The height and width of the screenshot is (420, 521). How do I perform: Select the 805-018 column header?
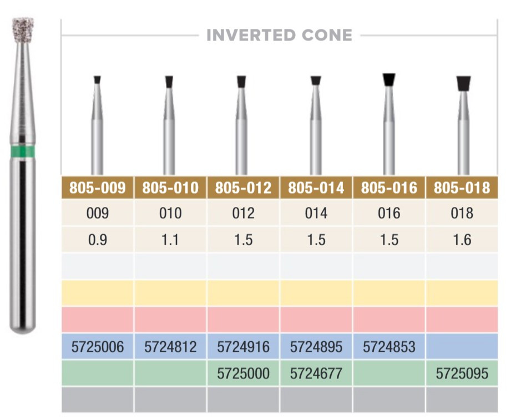[462, 188]
